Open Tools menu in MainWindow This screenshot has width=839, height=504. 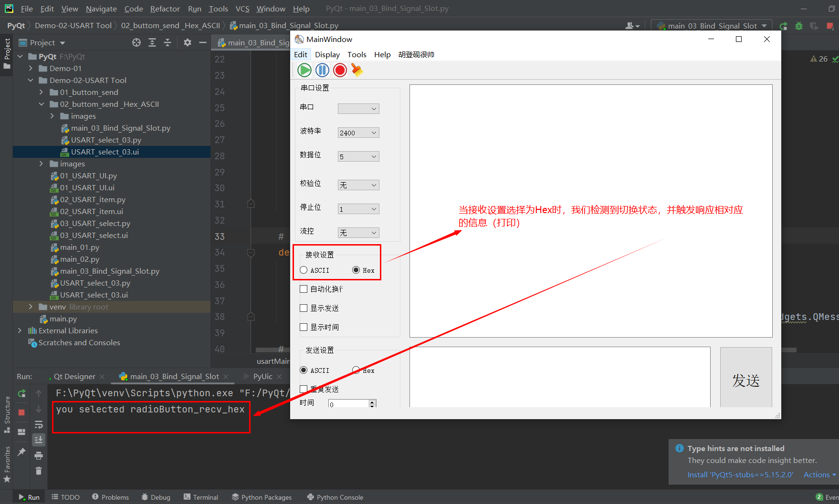click(357, 54)
